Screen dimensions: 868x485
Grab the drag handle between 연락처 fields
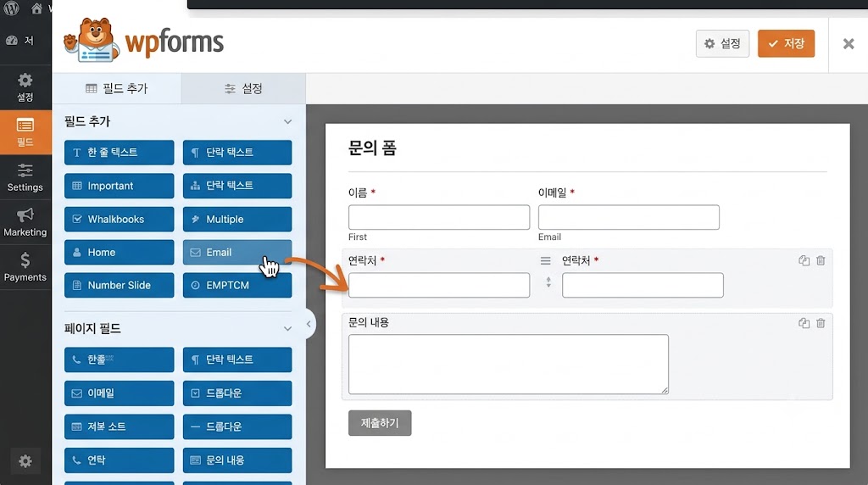tap(545, 261)
